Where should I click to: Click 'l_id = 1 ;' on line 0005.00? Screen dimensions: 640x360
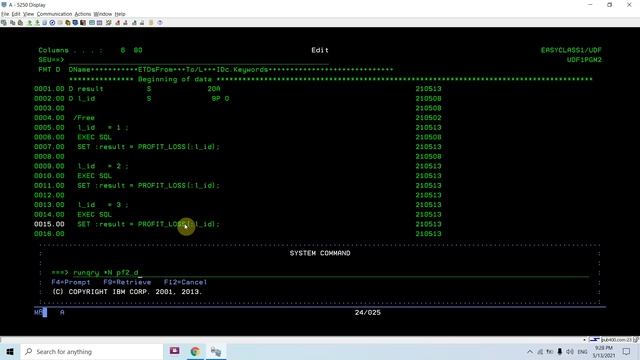coord(103,127)
